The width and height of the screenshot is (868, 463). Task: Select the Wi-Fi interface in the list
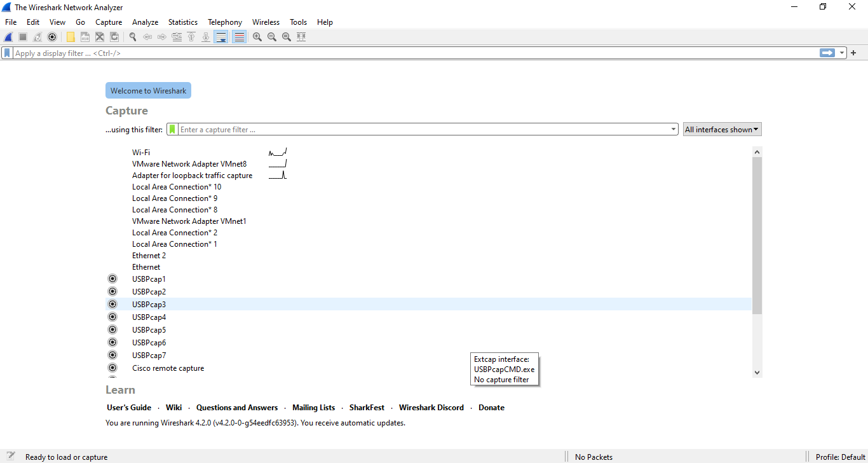pos(141,153)
